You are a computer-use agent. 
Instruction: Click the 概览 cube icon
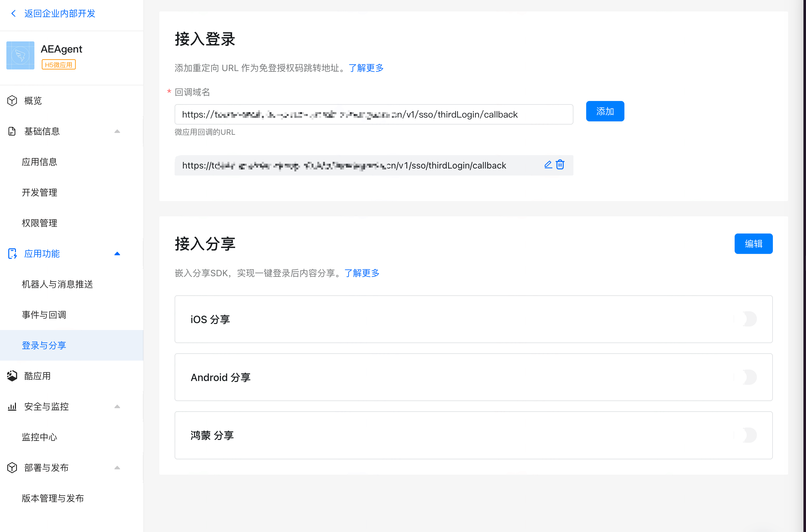point(12,101)
